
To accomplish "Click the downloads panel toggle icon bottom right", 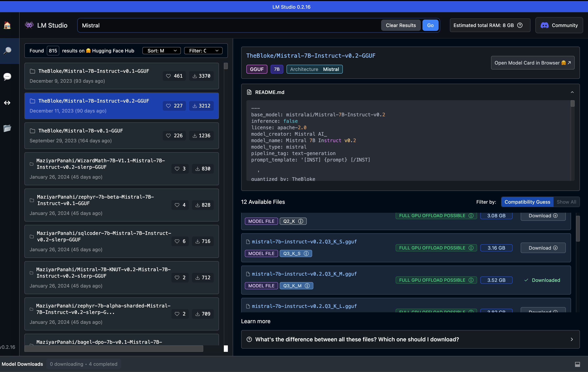I will tap(577, 364).
